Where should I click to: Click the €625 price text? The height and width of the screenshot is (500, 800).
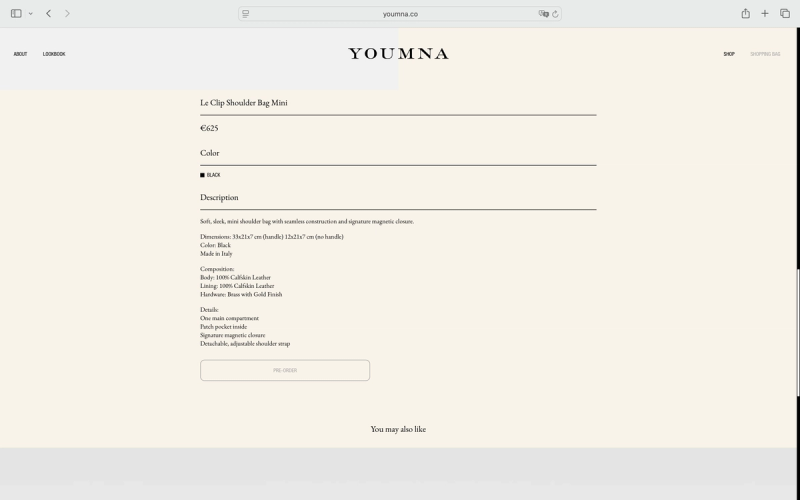click(209, 128)
